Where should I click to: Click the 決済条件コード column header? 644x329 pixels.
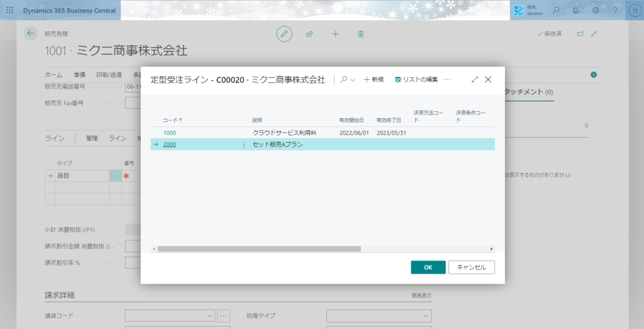[470, 116]
